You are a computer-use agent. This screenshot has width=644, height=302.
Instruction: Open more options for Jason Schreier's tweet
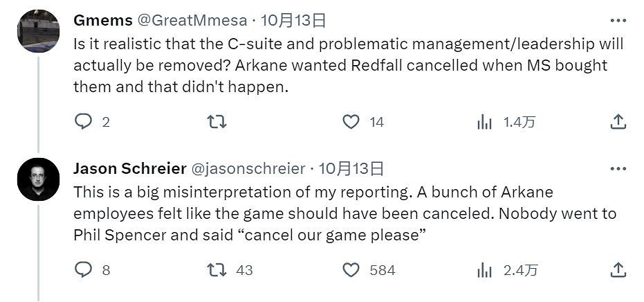coord(618,168)
